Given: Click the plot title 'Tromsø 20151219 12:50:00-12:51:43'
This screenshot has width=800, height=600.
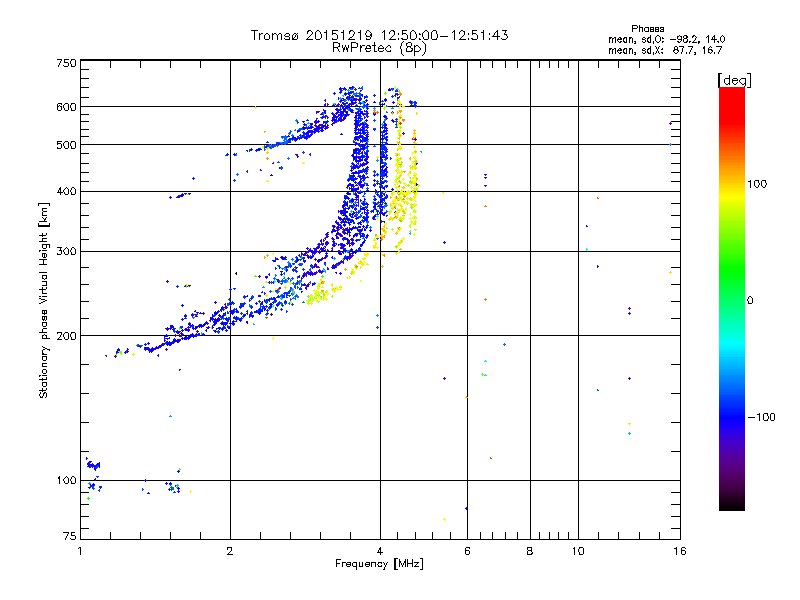Looking at the screenshot, I should click(x=379, y=35).
